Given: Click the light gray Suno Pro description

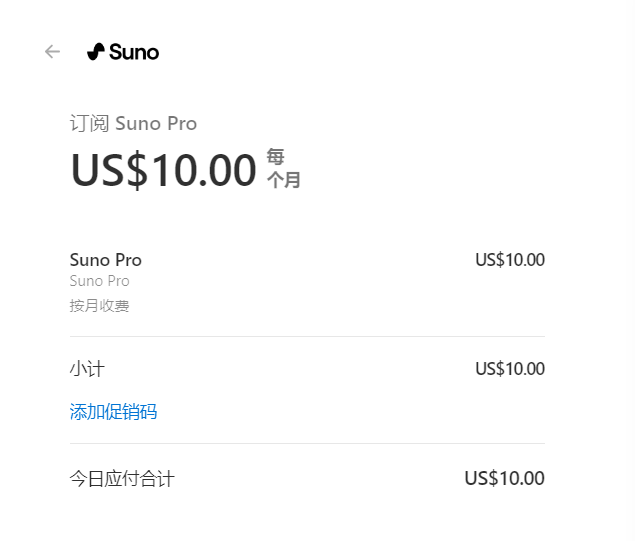Looking at the screenshot, I should 99,281.
